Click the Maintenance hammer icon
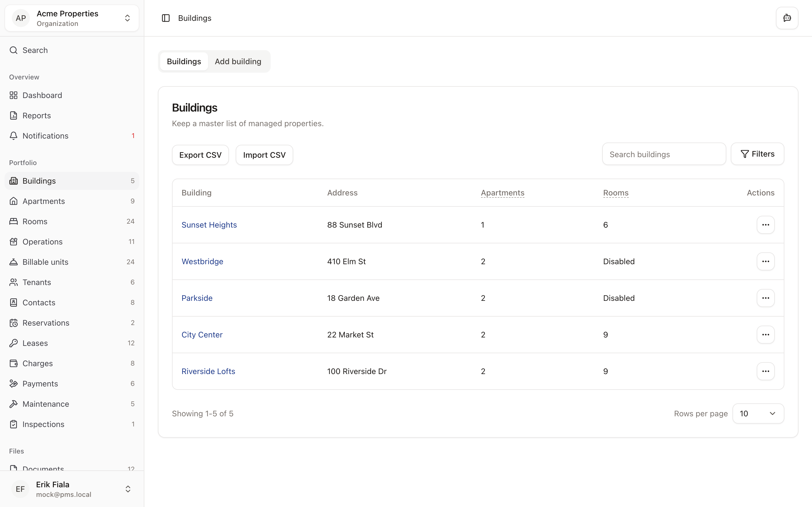The width and height of the screenshot is (812, 507). (x=14, y=404)
